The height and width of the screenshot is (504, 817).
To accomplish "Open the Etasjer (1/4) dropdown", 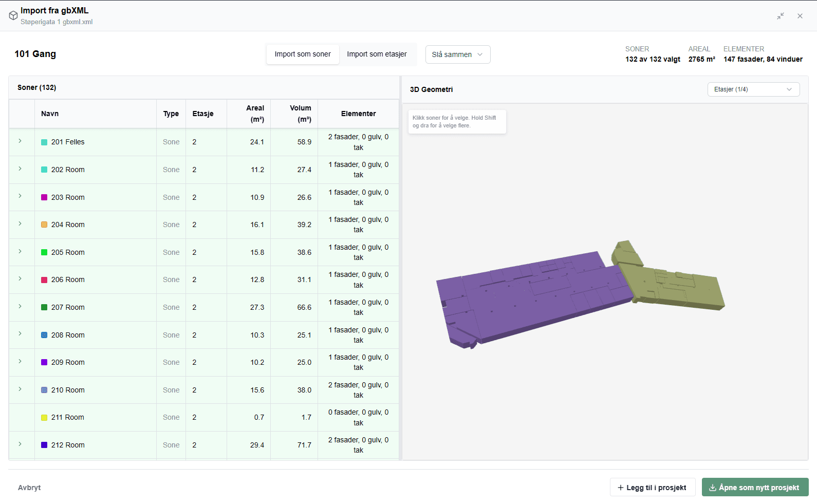I will pos(753,89).
